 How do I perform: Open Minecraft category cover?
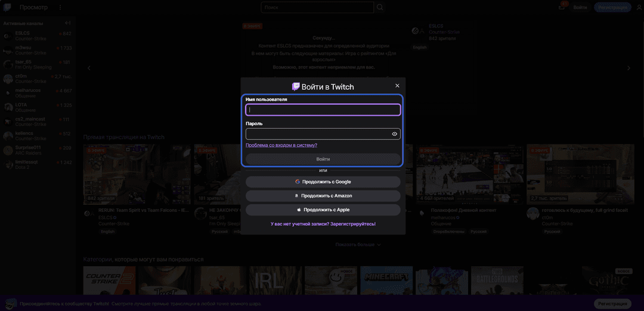coord(386,281)
